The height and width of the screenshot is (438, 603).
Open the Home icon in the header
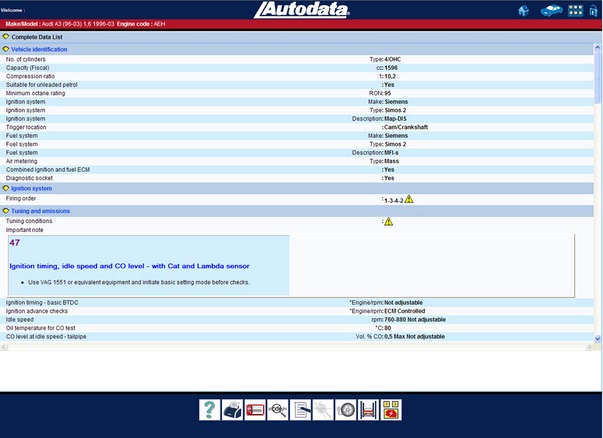pyautogui.click(x=523, y=11)
